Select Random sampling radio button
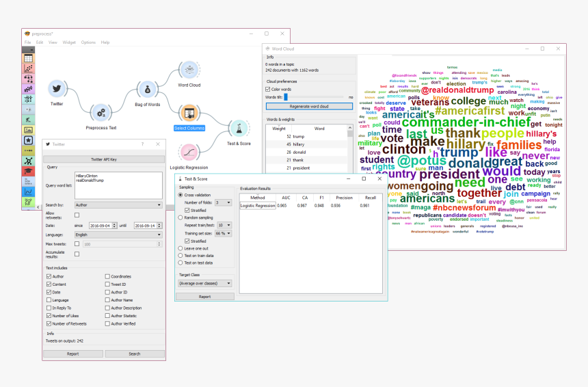Screen dimensions: 588x387 coord(181,217)
